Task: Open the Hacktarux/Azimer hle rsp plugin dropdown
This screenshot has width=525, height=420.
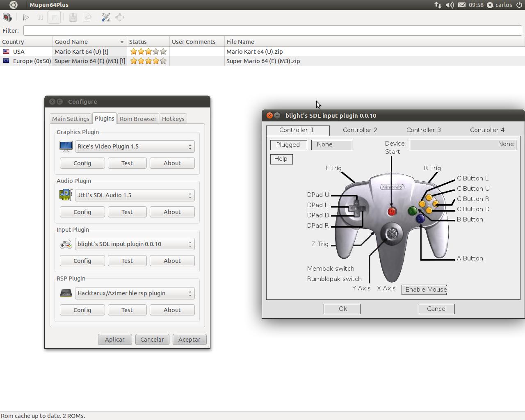Action: (x=135, y=293)
